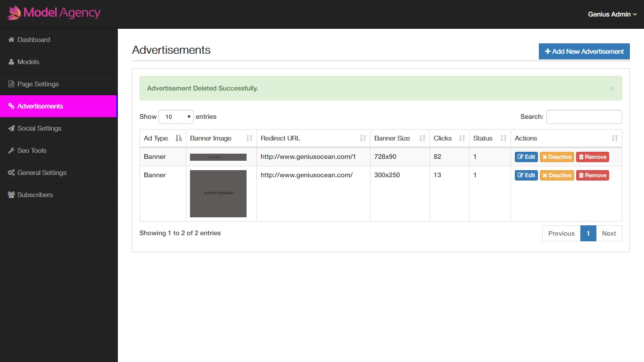The width and height of the screenshot is (644, 362).
Task: Click inside the Search field
Action: pos(584,116)
